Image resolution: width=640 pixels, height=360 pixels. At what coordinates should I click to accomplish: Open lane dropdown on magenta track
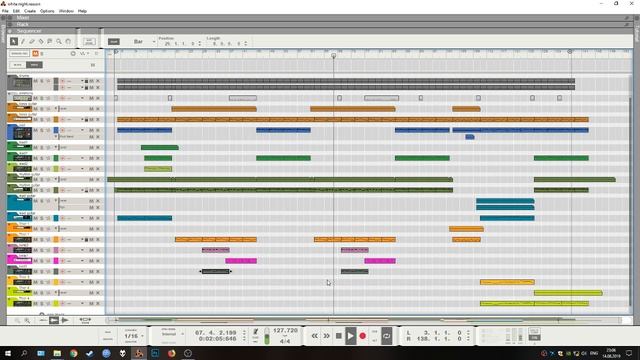[82, 261]
